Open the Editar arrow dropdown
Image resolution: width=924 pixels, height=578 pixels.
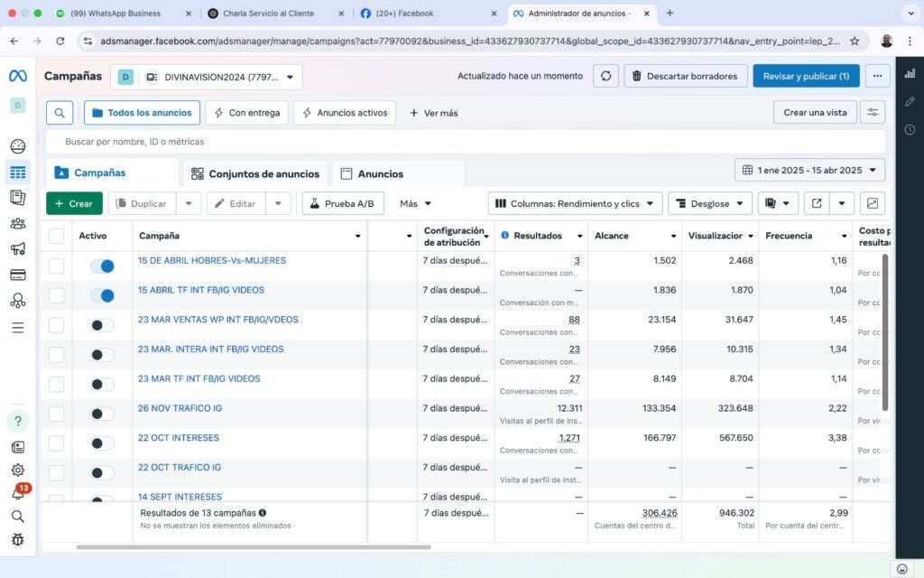[278, 203]
